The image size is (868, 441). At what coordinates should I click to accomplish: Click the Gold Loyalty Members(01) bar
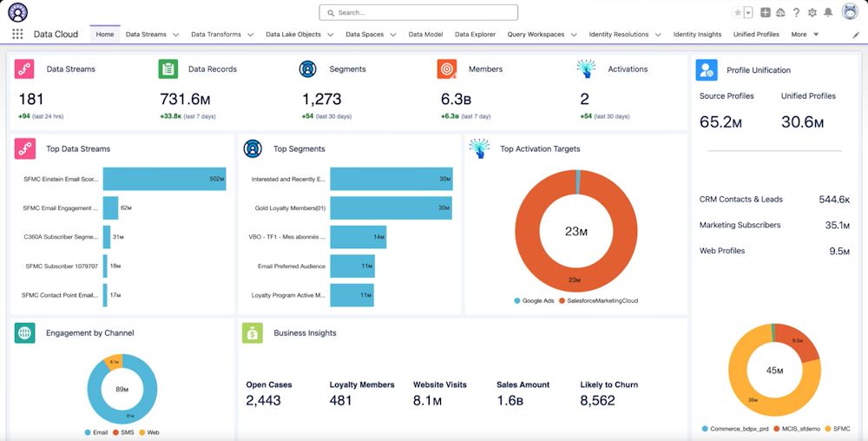(391, 208)
